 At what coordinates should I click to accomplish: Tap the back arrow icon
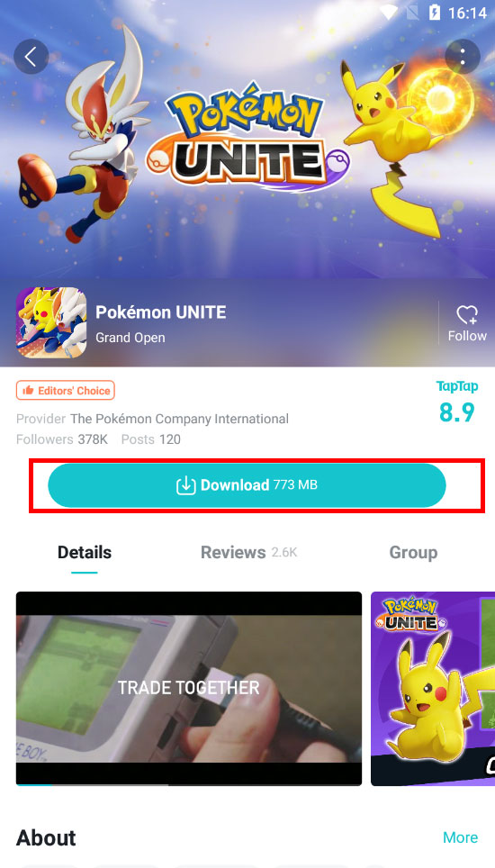(x=31, y=57)
